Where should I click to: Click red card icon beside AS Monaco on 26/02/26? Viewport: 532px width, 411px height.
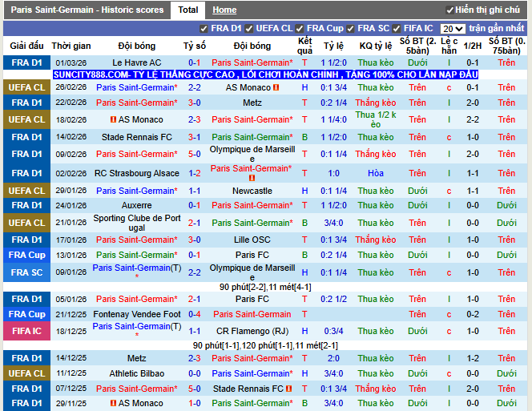[x=276, y=88]
